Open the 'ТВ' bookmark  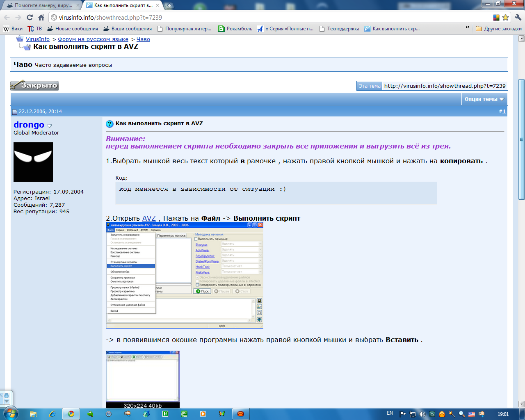click(35, 29)
